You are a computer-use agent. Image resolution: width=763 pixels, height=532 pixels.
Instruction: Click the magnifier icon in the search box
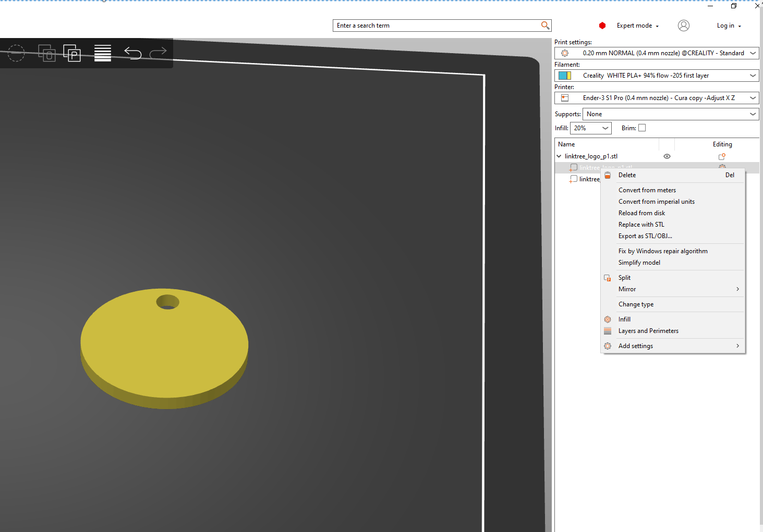coord(545,26)
